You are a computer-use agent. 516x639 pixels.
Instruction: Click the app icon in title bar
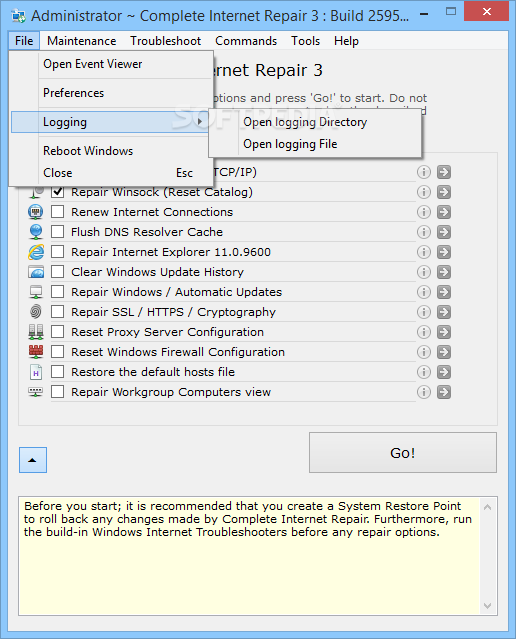19,16
